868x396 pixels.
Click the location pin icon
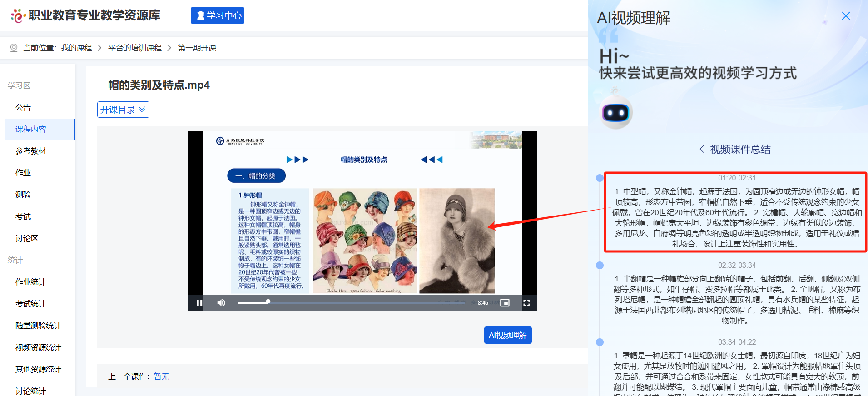pyautogui.click(x=14, y=48)
